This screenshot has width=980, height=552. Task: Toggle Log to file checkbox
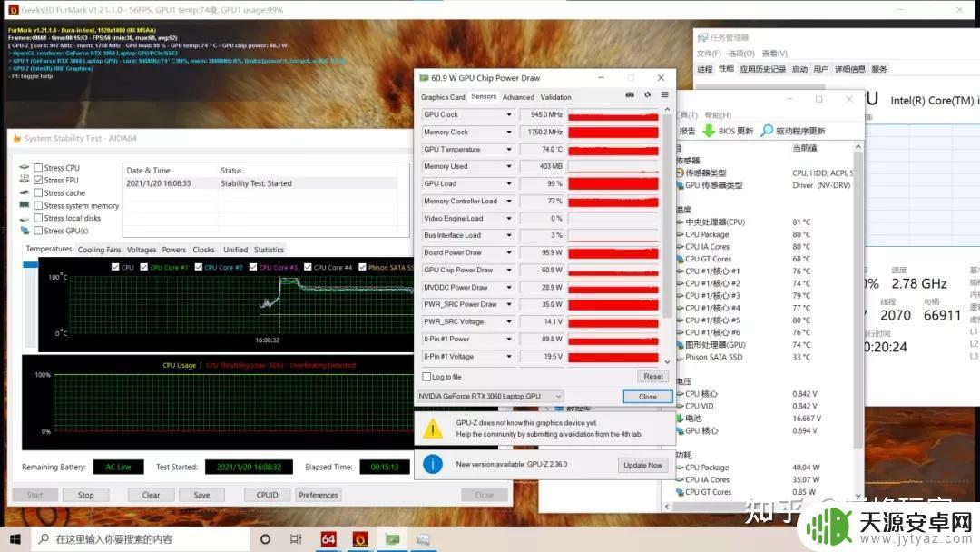(426, 377)
